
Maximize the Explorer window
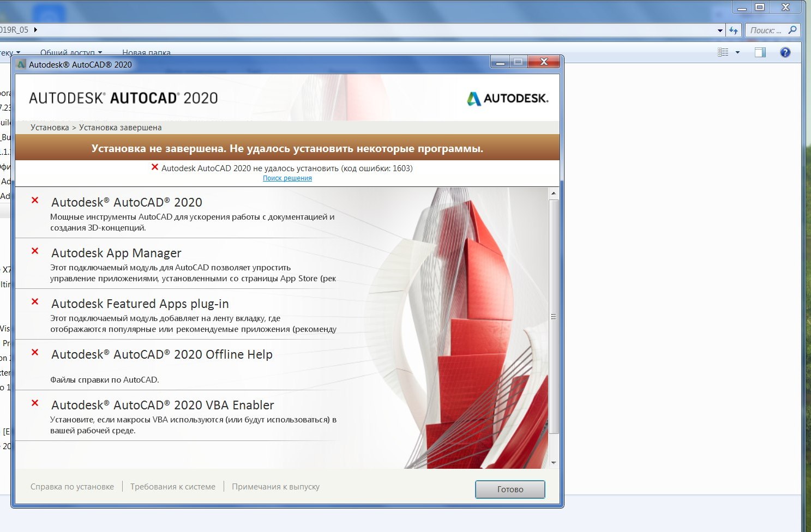pyautogui.click(x=760, y=7)
